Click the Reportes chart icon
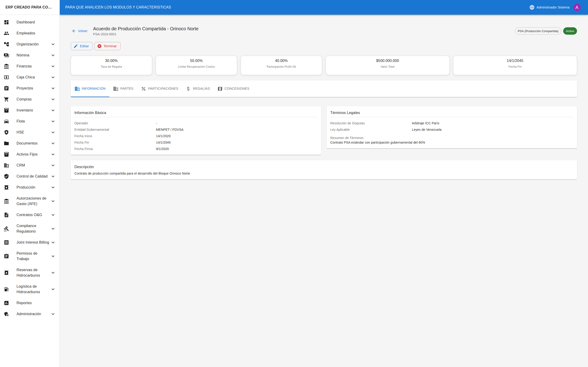The height and width of the screenshot is (367, 588). tap(7, 303)
